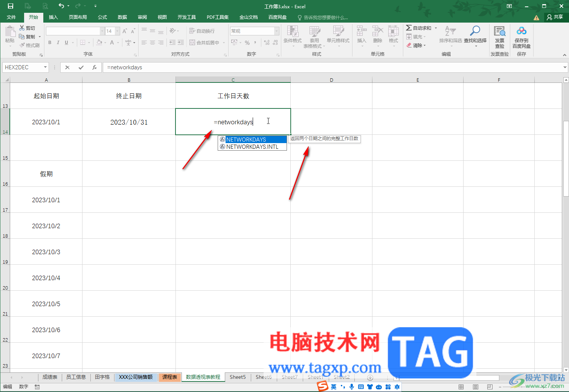569x392 pixels.
Task: Select NETWORKDAYS.INTL in the autocomplete list
Action: tap(252, 147)
